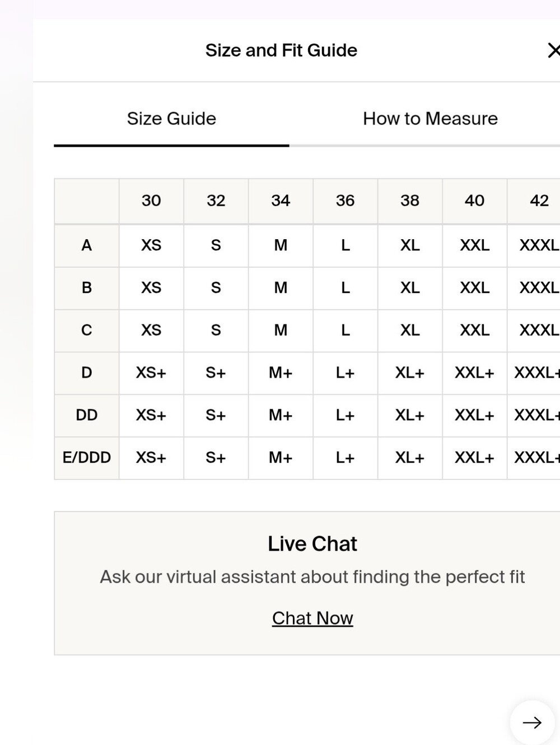Screen dimensions: 560x745
Task: Switch to the How to Measure tab
Action: coord(430,119)
